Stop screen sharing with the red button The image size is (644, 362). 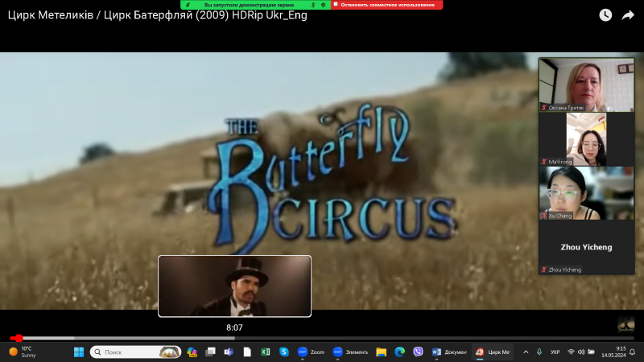click(x=387, y=5)
